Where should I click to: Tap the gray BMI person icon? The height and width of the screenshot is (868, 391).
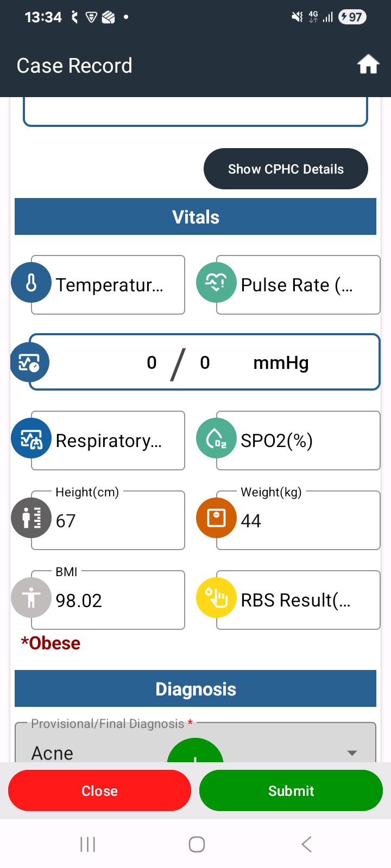coord(31,598)
